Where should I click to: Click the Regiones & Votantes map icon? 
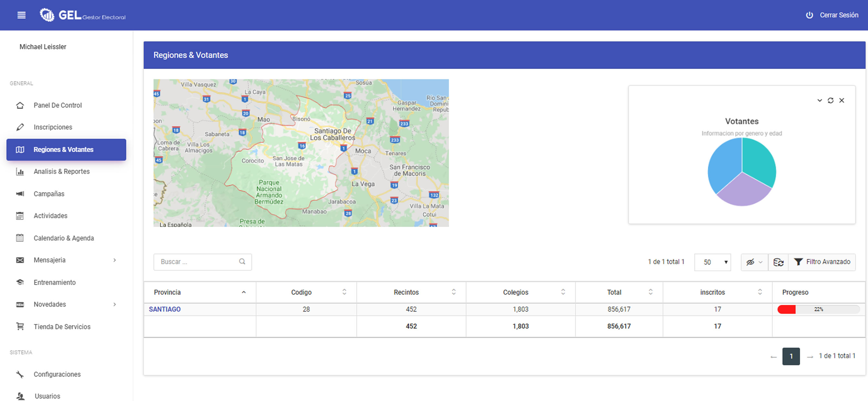(x=20, y=149)
